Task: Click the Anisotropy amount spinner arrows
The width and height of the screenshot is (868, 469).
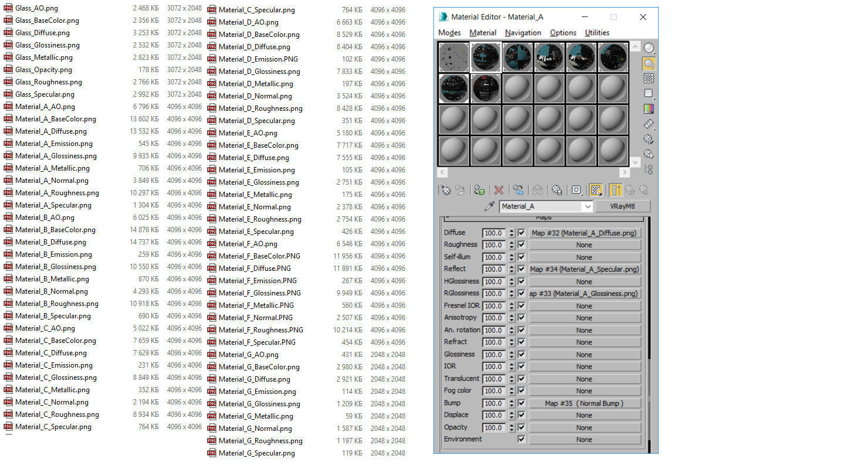Action: tap(511, 318)
